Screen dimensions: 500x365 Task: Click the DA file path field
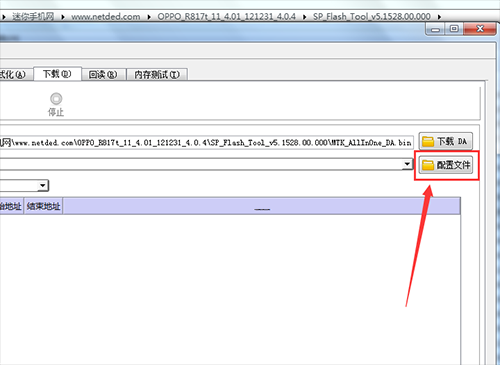point(207,143)
